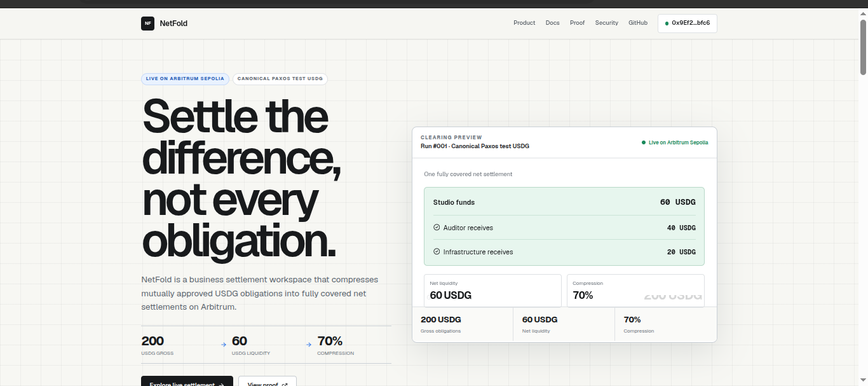Viewport: 868px width, 386px height.
Task: Click the green Live on Arbitrum Sepolia dot
Action: click(644, 142)
